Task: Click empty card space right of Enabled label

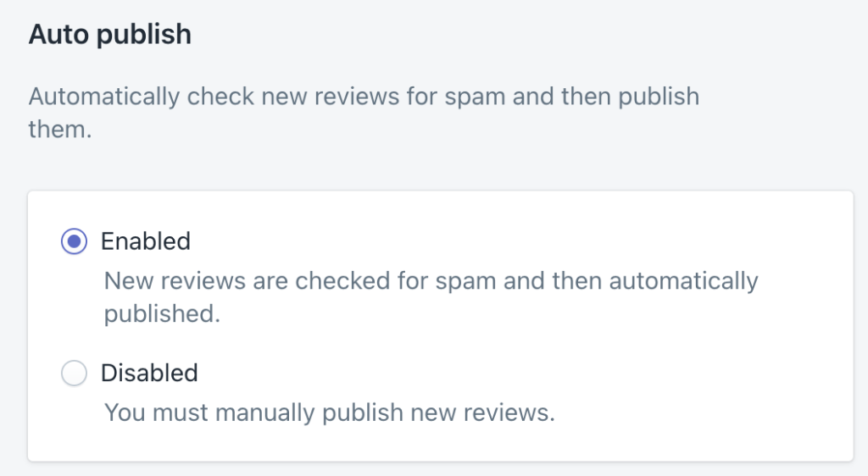Action: click(x=509, y=241)
